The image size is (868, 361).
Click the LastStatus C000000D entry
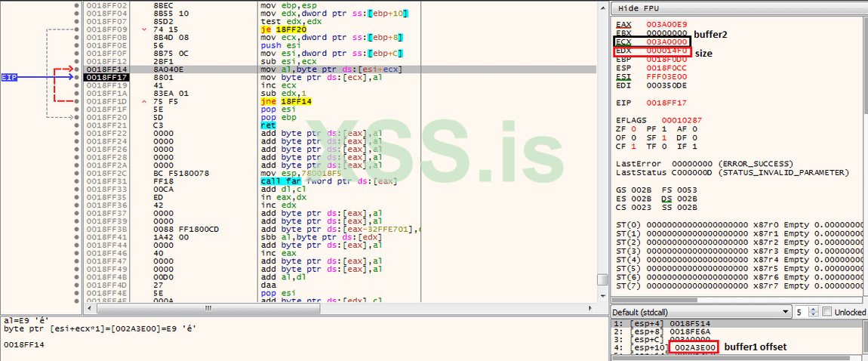pyautogui.click(x=732, y=173)
